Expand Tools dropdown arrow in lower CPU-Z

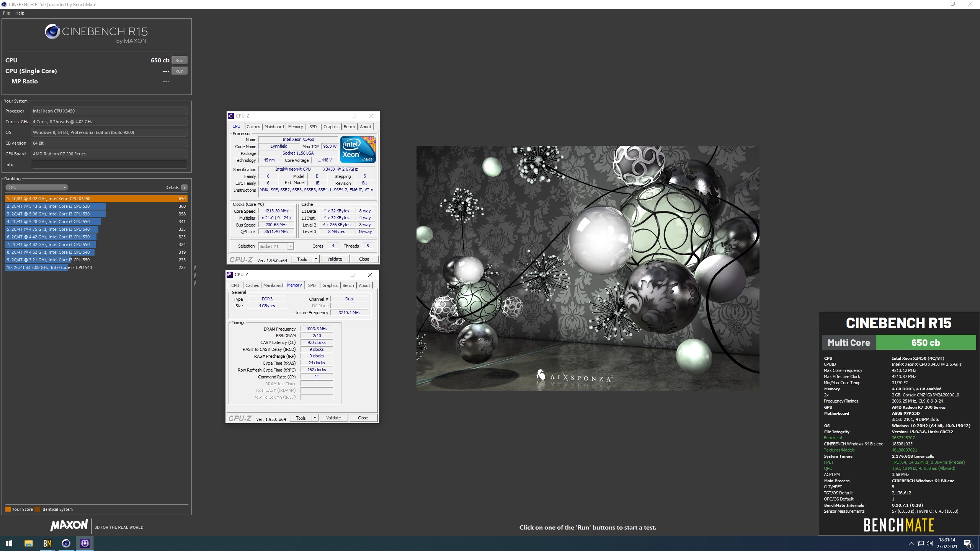click(x=315, y=418)
